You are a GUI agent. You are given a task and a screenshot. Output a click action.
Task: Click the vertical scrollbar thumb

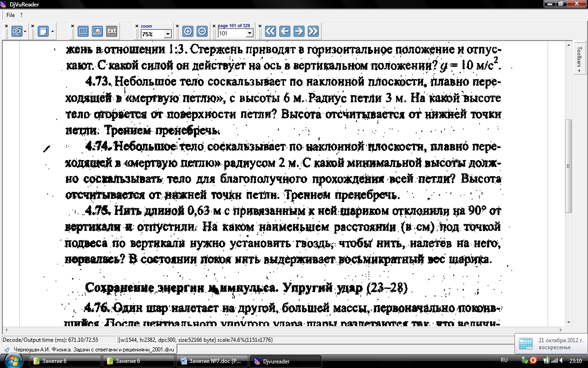tap(568, 166)
